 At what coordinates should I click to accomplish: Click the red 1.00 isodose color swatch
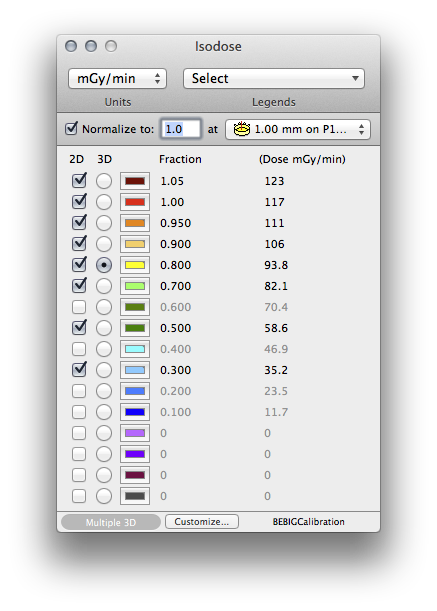tap(135, 202)
